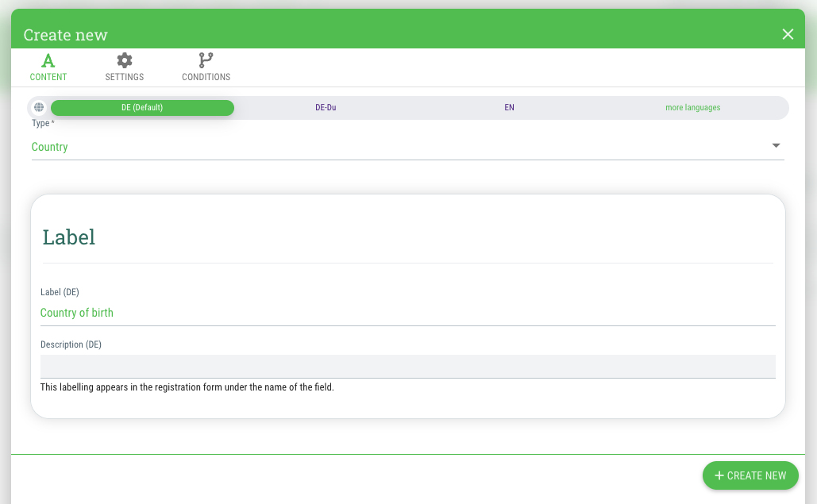Screen dimensions: 817x504
Task: Click the globe language icon
Action: [x=39, y=107]
